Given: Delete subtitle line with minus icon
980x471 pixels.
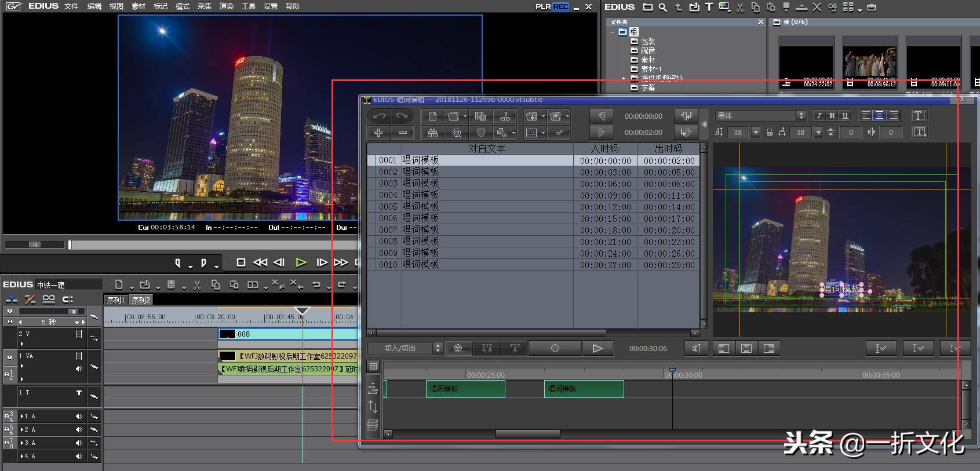Looking at the screenshot, I should pyautogui.click(x=402, y=133).
